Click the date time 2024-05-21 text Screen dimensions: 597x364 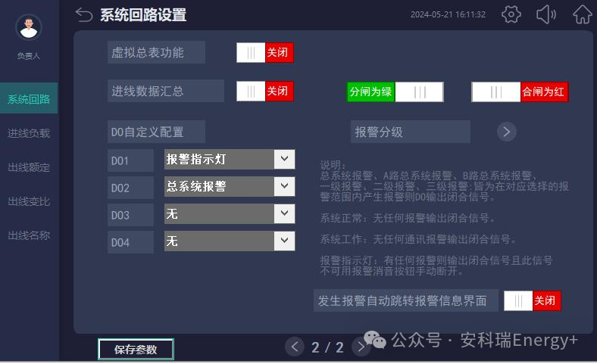[449, 14]
